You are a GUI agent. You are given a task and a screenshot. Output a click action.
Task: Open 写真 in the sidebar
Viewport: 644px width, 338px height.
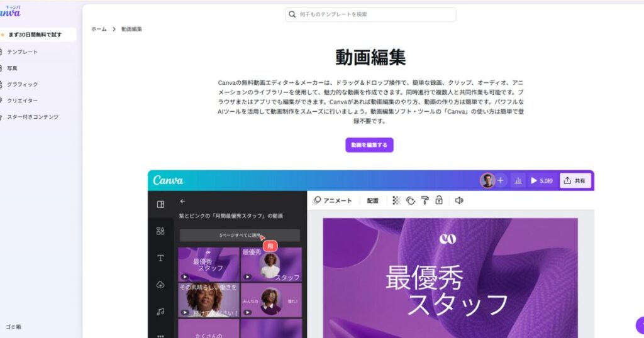pyautogui.click(x=11, y=68)
